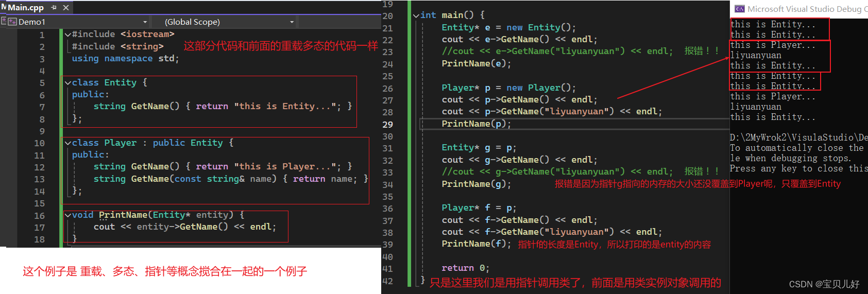Toggle the pin icon on Main.cpp tab
The height and width of the screenshot is (294, 868).
tap(54, 8)
